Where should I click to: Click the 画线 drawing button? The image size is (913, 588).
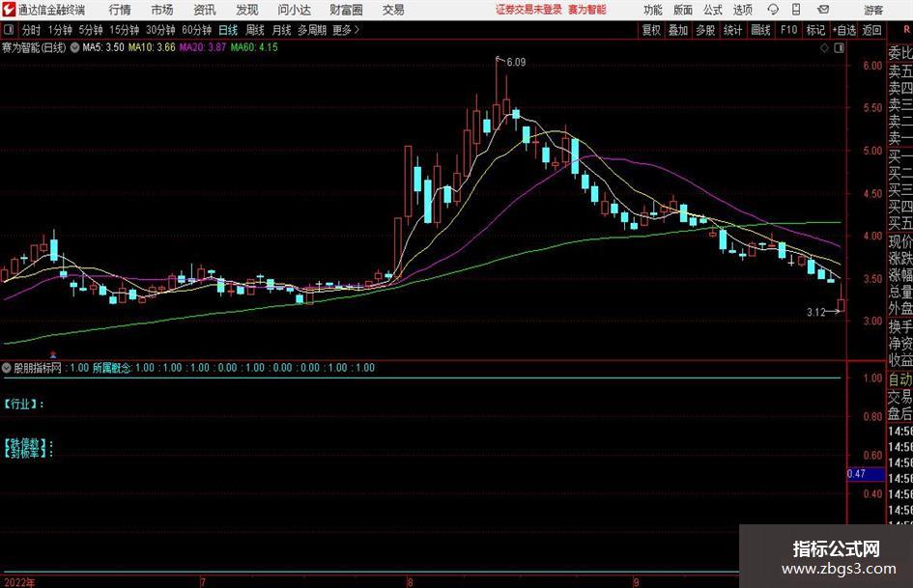[x=760, y=30]
